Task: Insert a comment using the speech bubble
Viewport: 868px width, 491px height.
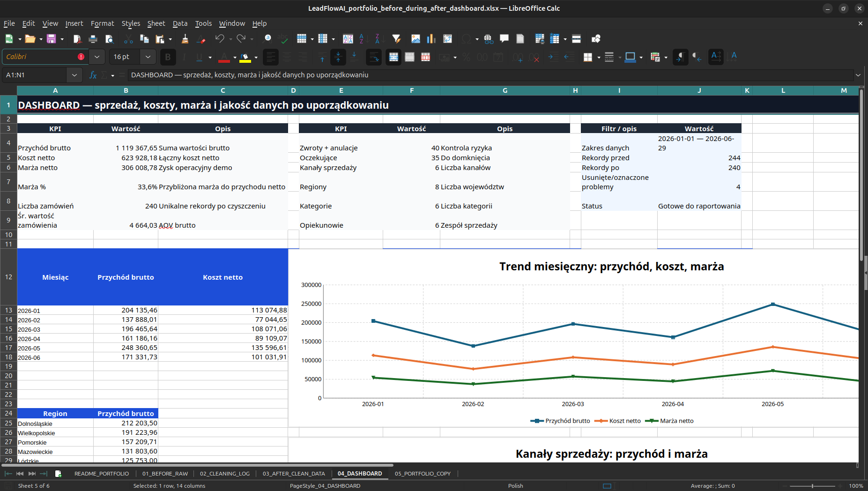Action: pos(504,39)
